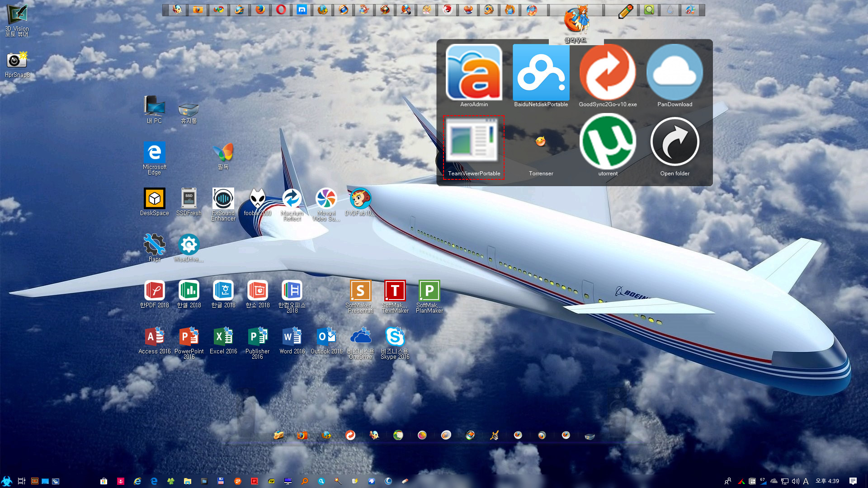Open GoodSync2Go-v10.exe icon
The image size is (868, 488).
point(608,75)
